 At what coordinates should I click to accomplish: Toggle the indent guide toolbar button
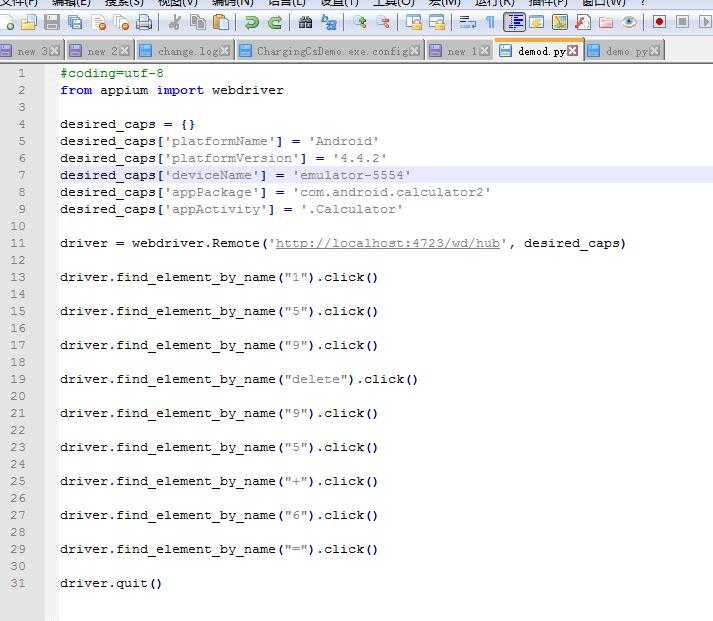pos(514,22)
